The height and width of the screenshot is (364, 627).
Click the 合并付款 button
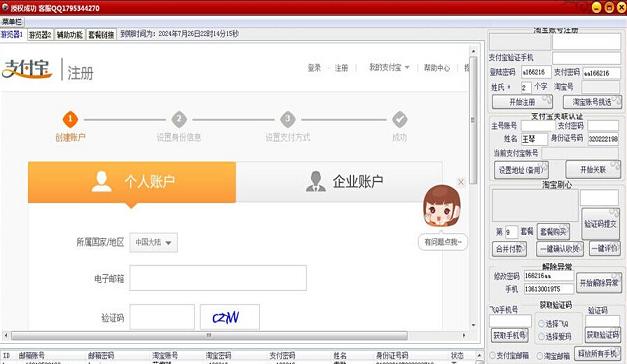[x=509, y=249]
